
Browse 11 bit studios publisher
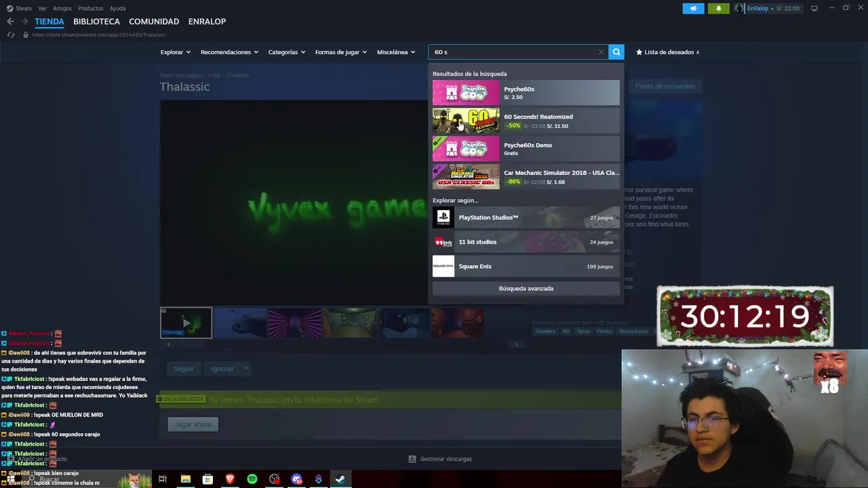click(526, 242)
